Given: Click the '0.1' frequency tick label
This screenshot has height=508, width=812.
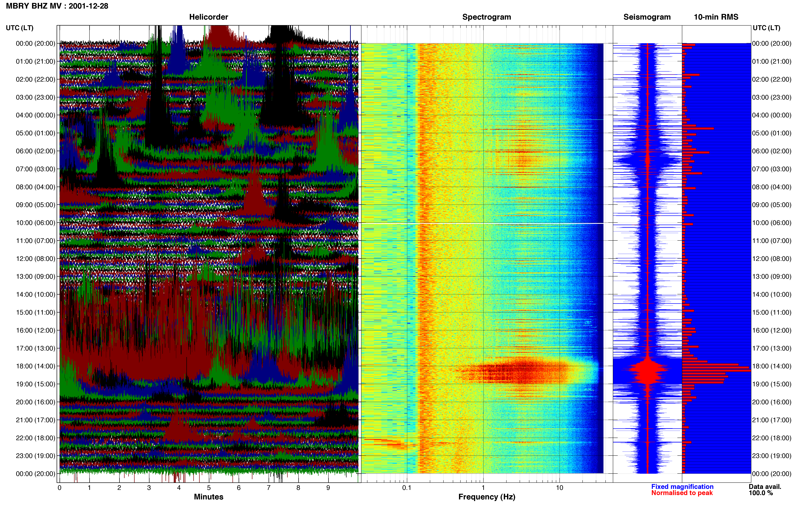Looking at the screenshot, I should 407,488.
